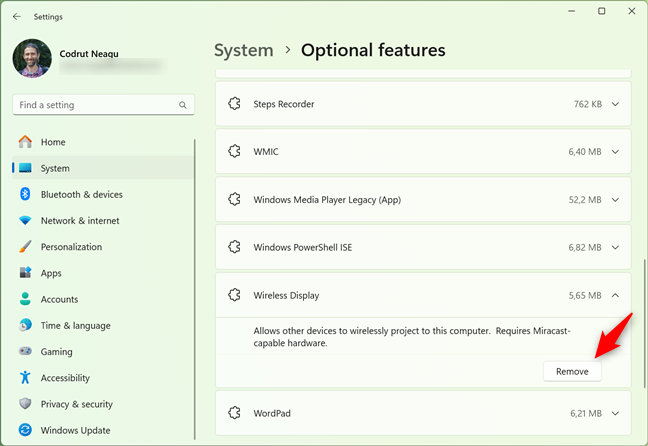Go back to System breadcrumb
The width and height of the screenshot is (648, 446).
tap(244, 50)
